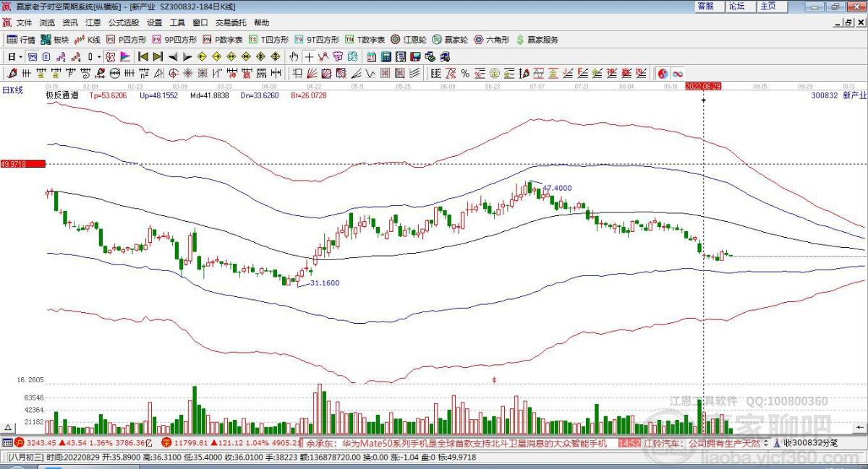This screenshot has height=469, width=868.
Task: Click the red floppy save icon
Action: click(415, 56)
